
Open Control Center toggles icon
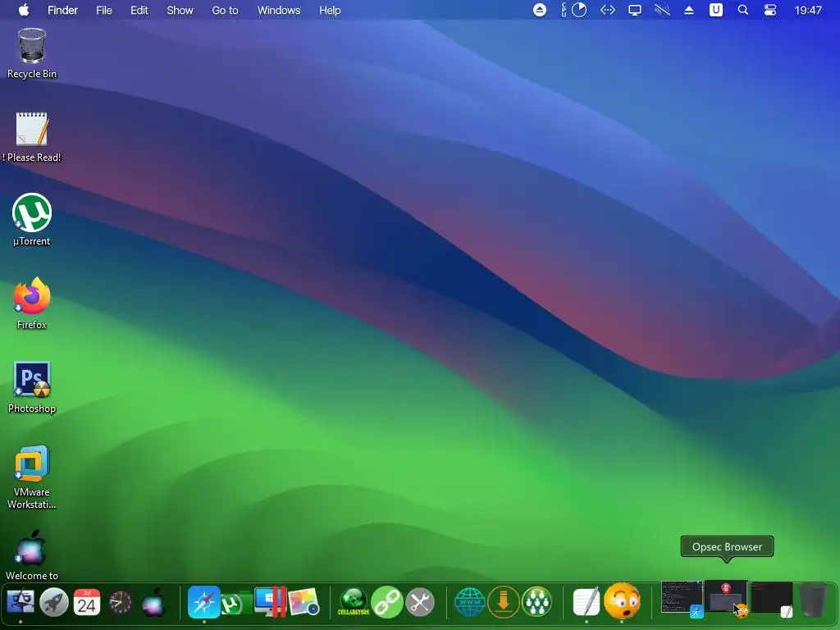coord(769,10)
